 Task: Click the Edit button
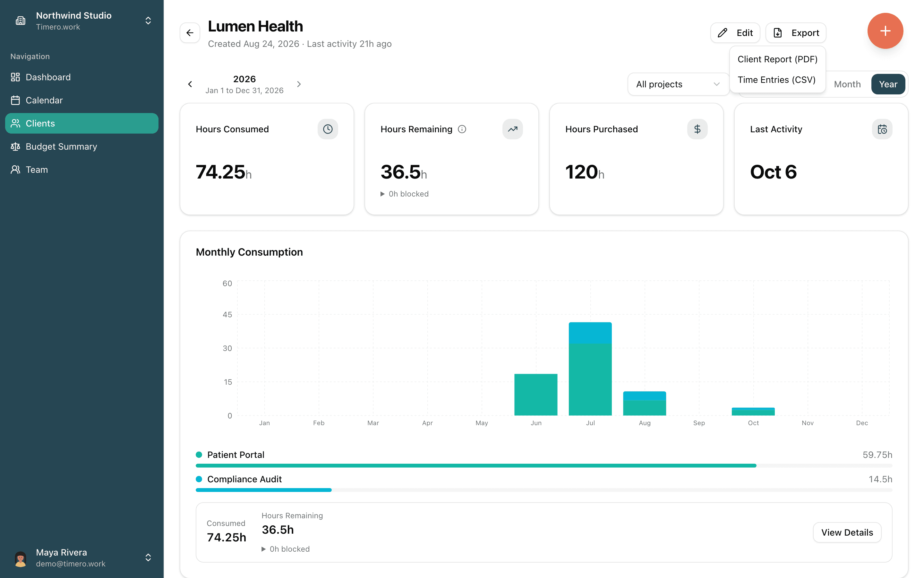click(x=735, y=33)
